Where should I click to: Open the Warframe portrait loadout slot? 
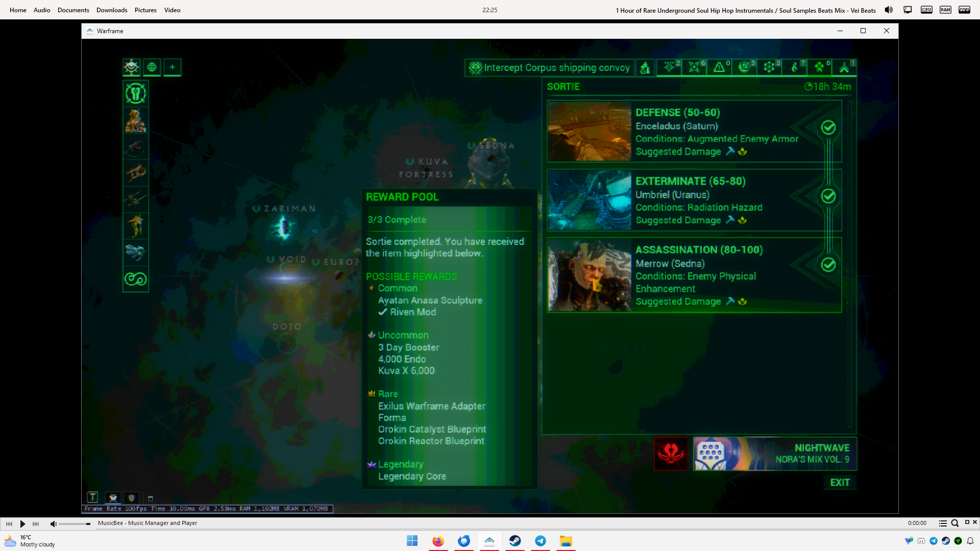pos(135,120)
